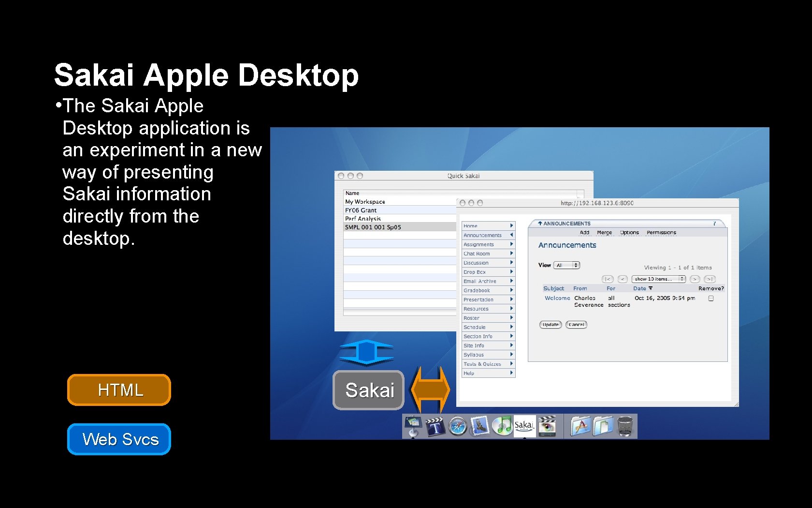The height and width of the screenshot is (508, 812).
Task: Go to next page of announcements
Action: (695, 279)
